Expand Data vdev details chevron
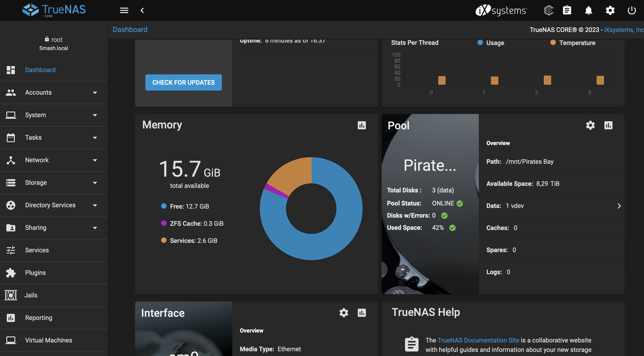Viewport: 644px width, 356px height. 619,206
